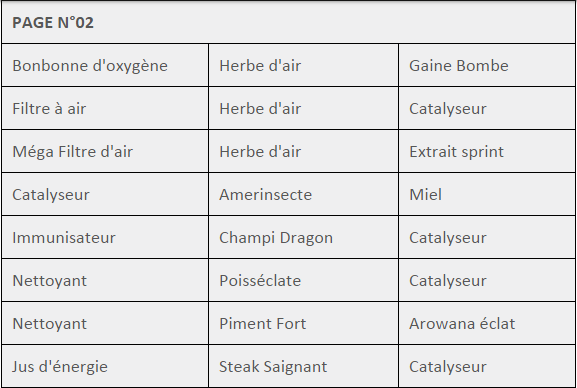Select the Arowana éclat cell
The width and height of the screenshot is (577, 388).
pos(487,324)
